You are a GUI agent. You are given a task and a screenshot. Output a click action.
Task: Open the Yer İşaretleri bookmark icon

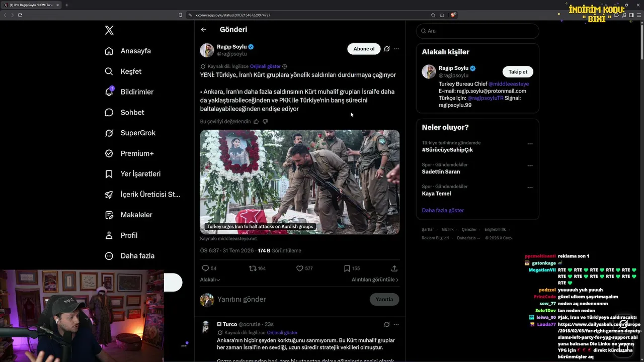click(109, 174)
